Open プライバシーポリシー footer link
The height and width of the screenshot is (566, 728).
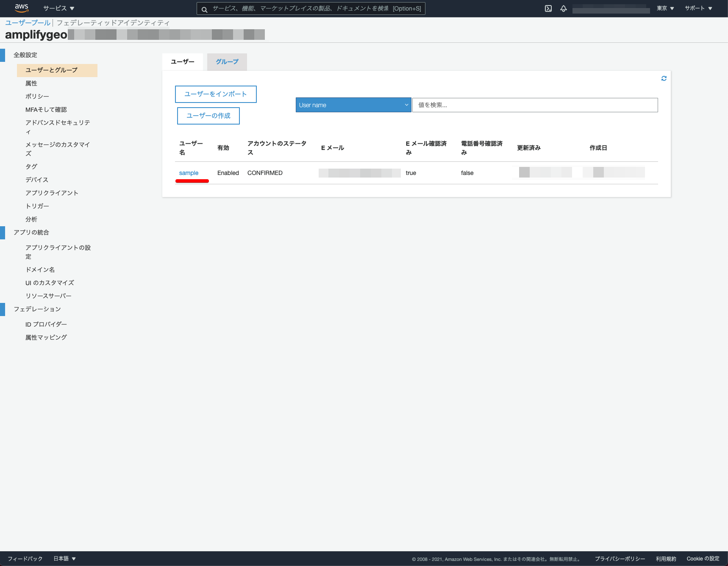[x=620, y=559]
